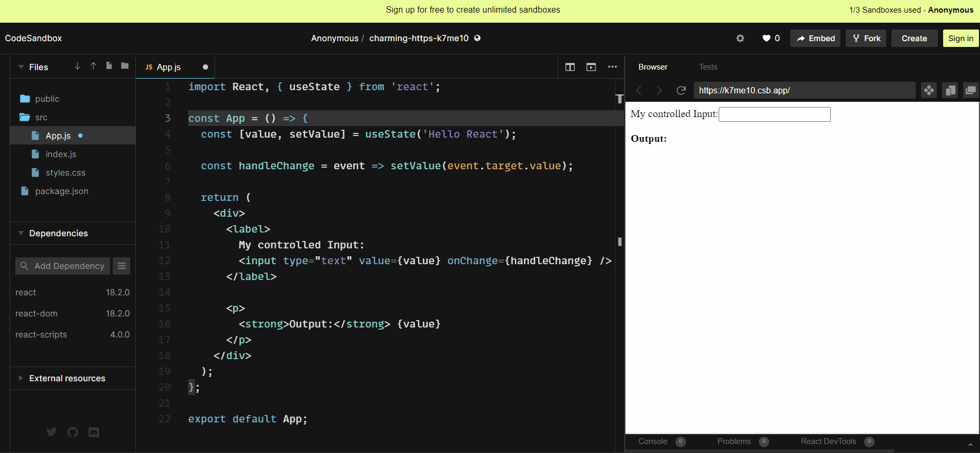Click line number 12 in the editor gutter
The image size is (980, 453).
click(164, 261)
